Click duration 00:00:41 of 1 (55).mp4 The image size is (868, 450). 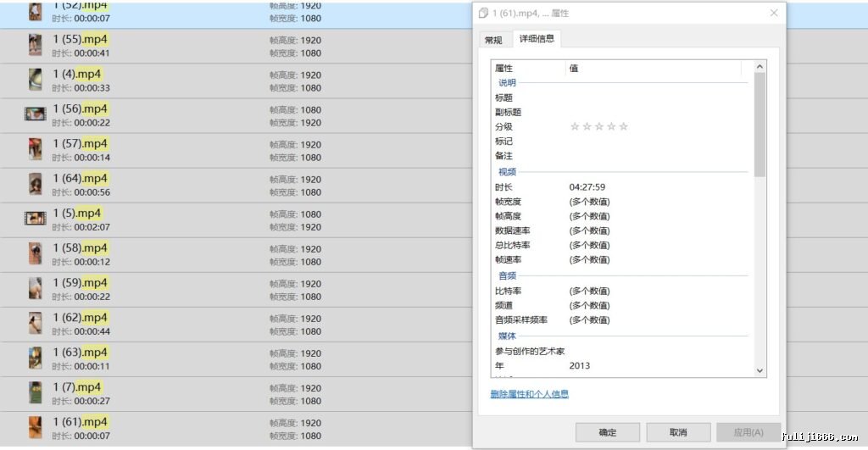coord(92,53)
